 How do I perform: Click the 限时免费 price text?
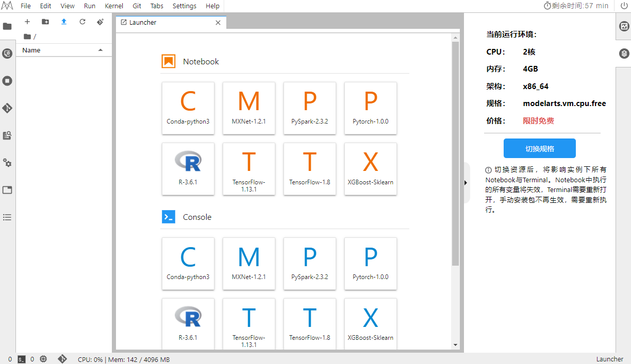[x=538, y=120]
